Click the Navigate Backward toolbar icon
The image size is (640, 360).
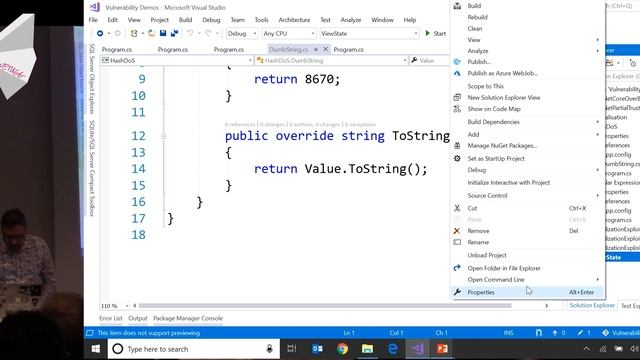point(100,33)
